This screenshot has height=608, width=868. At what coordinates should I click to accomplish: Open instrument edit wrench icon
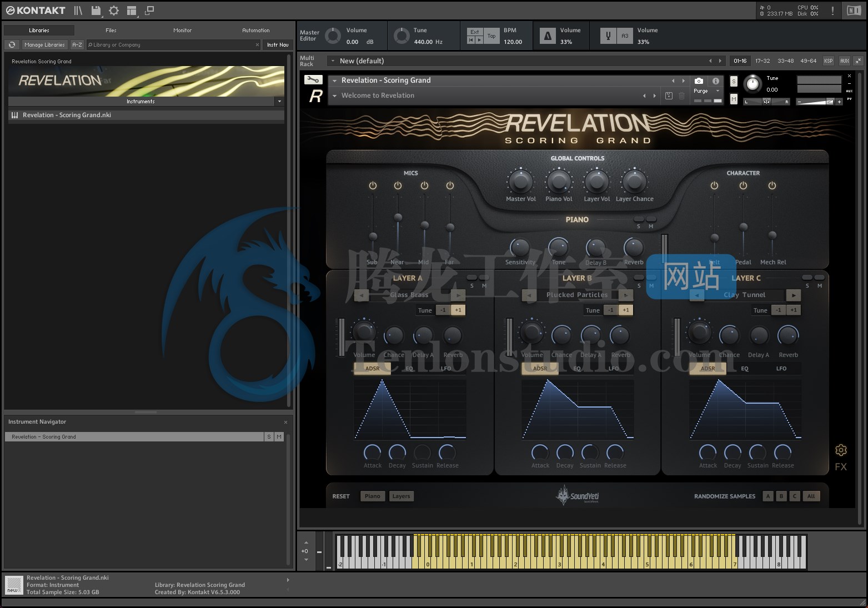pos(313,80)
